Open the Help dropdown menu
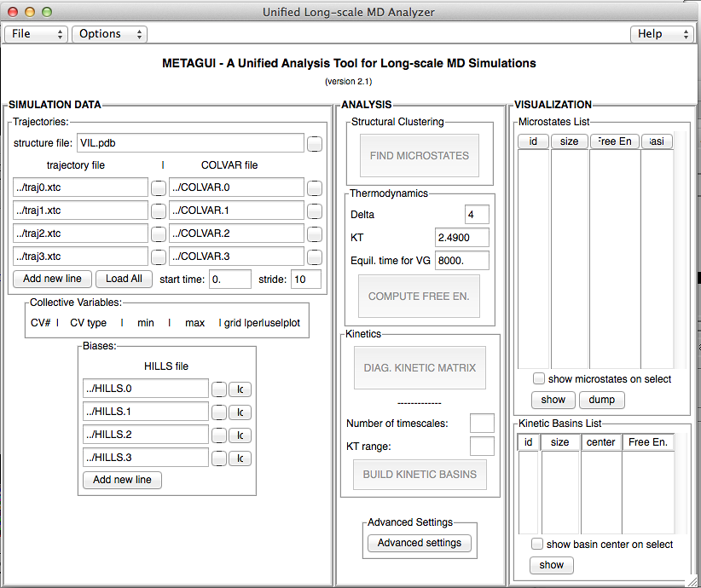 [662, 34]
